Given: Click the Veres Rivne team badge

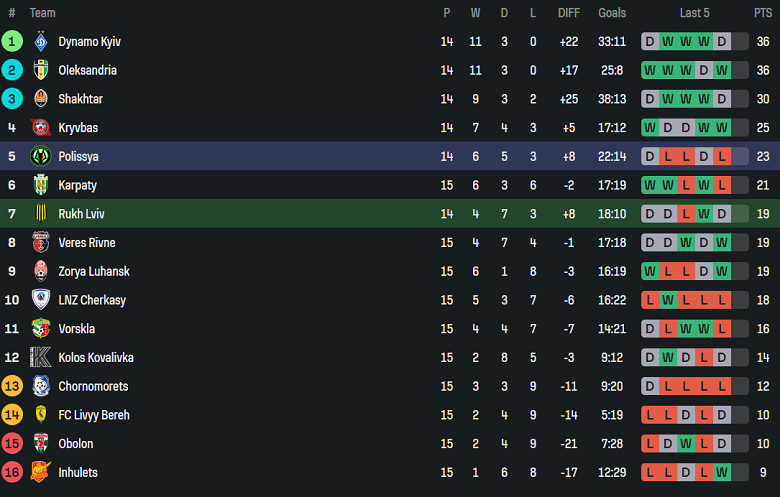Looking at the screenshot, I should pos(41,243).
